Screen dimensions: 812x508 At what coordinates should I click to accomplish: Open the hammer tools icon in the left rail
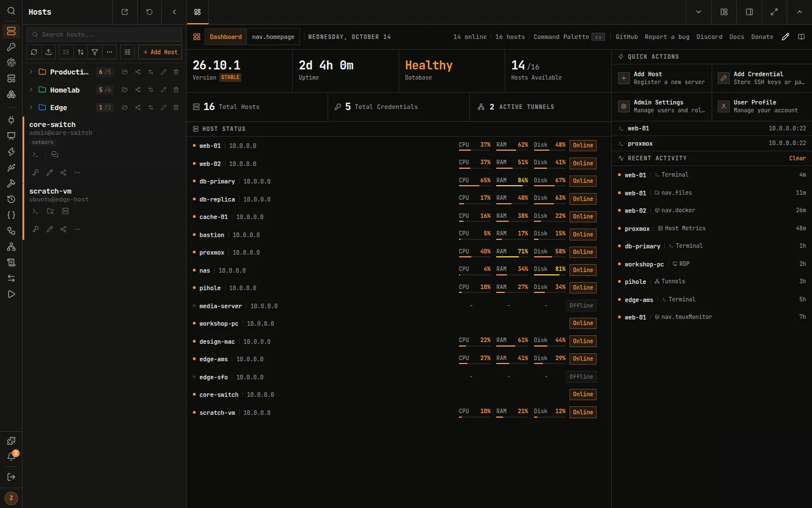tap(11, 183)
